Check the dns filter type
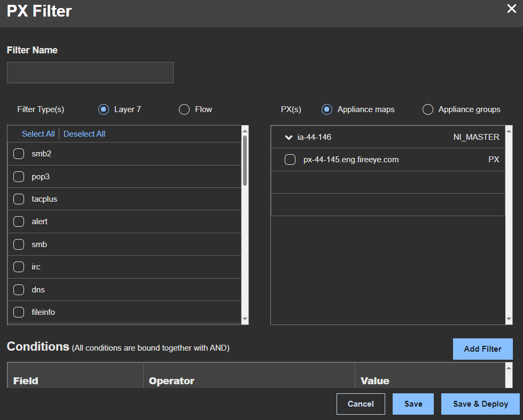The height and width of the screenshot is (420, 523). [19, 290]
